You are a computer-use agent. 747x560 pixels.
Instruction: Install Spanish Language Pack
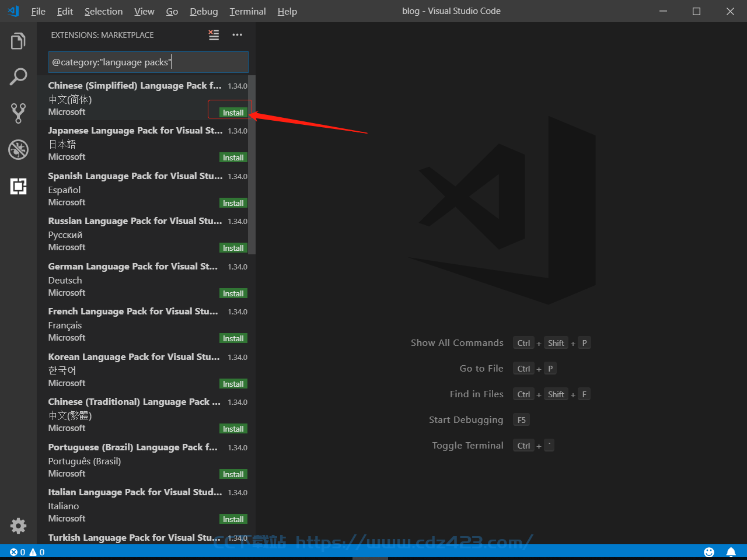tap(233, 203)
